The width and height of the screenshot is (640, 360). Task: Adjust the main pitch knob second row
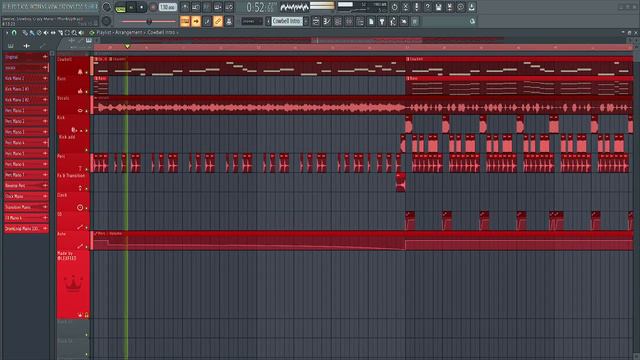106,21
